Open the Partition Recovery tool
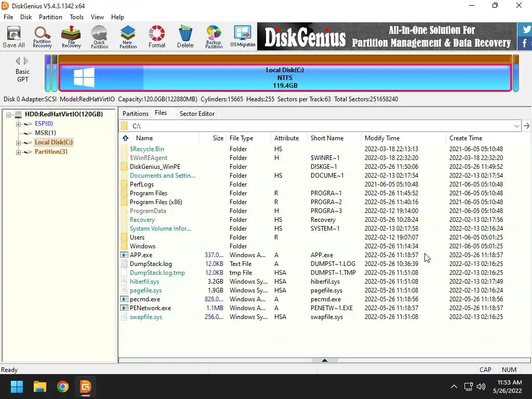 click(x=43, y=37)
